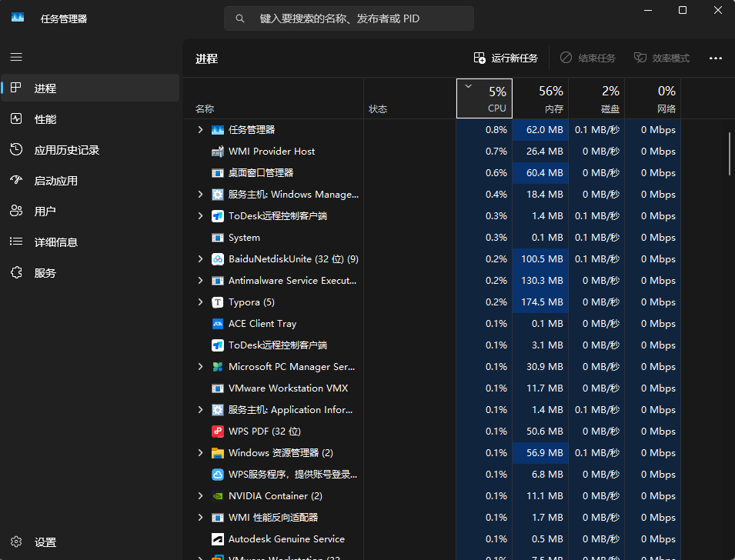Viewport: 735px width, 560px height.
Task: Sort by the 磁盘 column header
Action: pos(596,98)
